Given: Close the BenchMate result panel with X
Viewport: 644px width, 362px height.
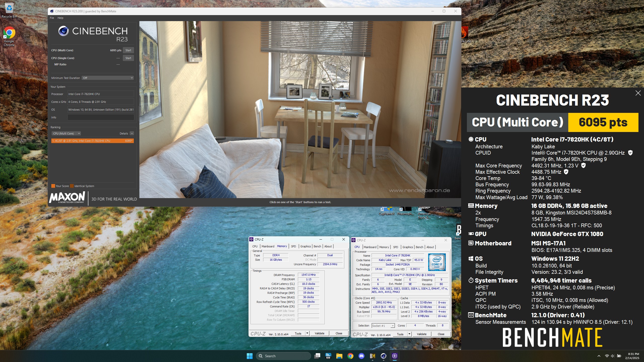Looking at the screenshot, I should tap(638, 93).
